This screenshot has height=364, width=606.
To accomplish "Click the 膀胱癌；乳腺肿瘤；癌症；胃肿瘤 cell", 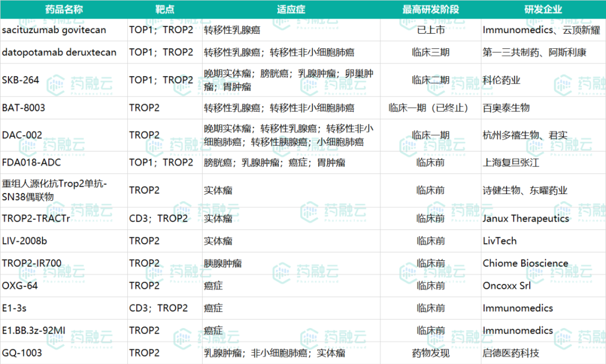I will click(291, 163).
